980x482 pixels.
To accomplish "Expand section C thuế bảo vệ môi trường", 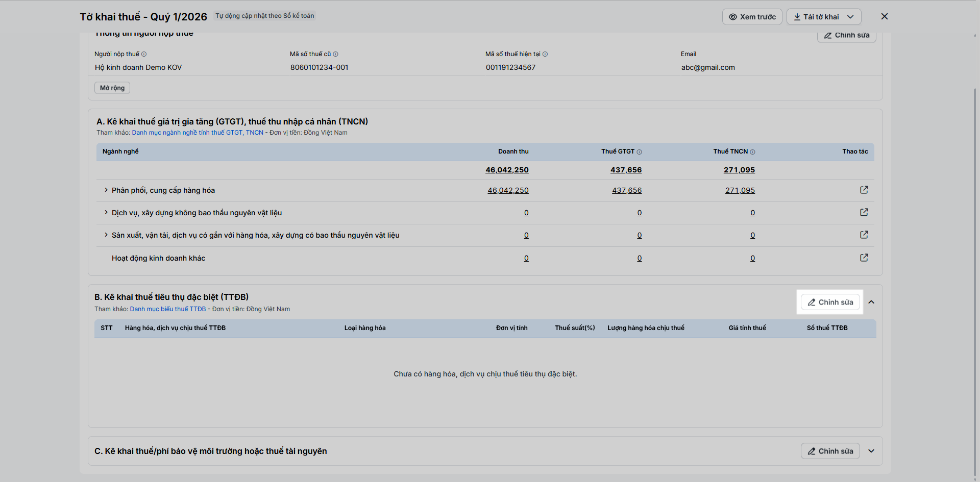I will click(x=871, y=451).
